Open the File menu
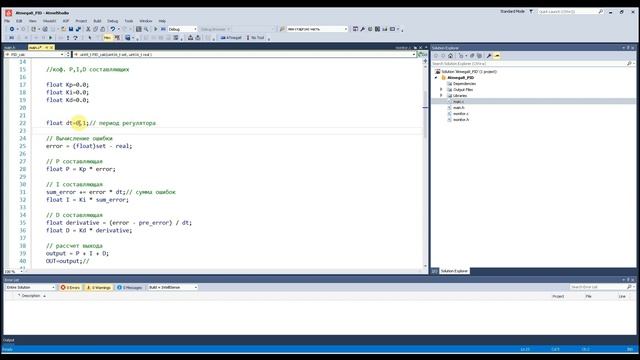This screenshot has width=640, height=360. [7, 21]
